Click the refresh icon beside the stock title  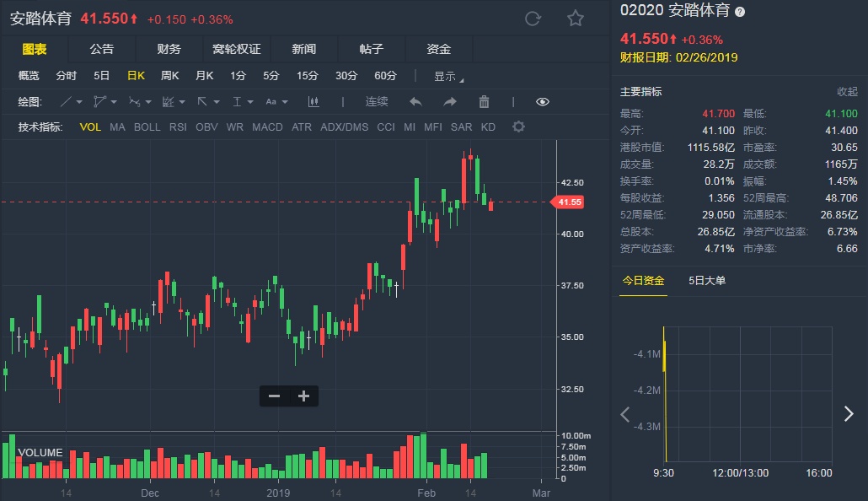coord(533,19)
